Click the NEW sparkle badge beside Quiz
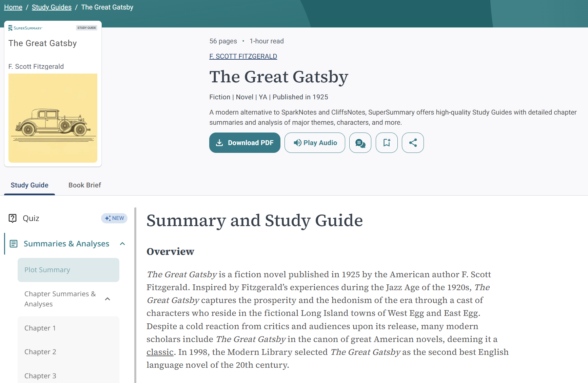This screenshot has width=588, height=383. pyautogui.click(x=114, y=218)
